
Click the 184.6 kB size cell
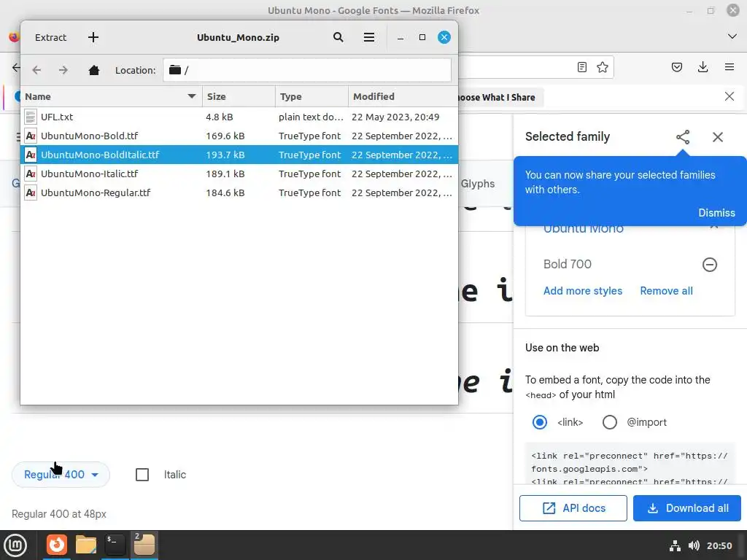(225, 192)
